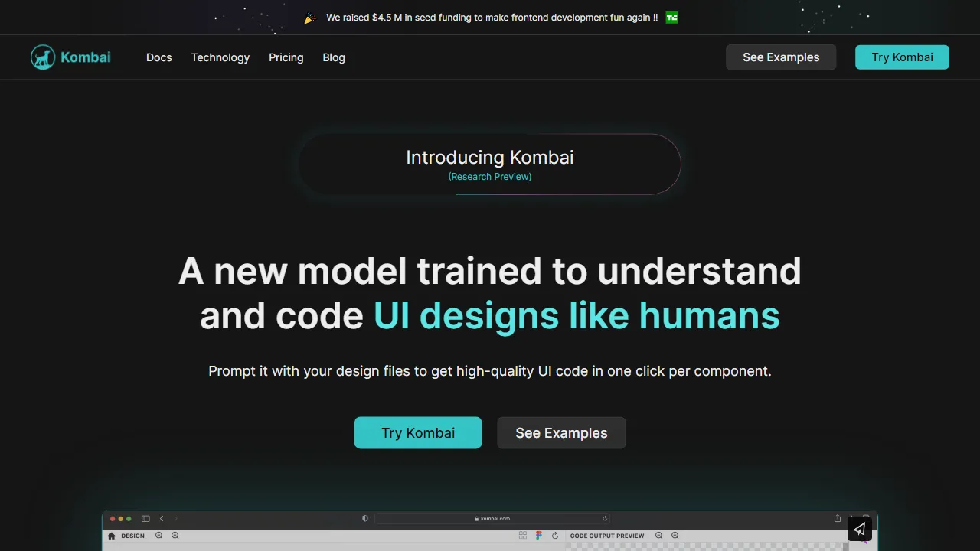This screenshot has height=551, width=980.
Task: Click the home icon beside DESIGN label
Action: [x=112, y=536]
